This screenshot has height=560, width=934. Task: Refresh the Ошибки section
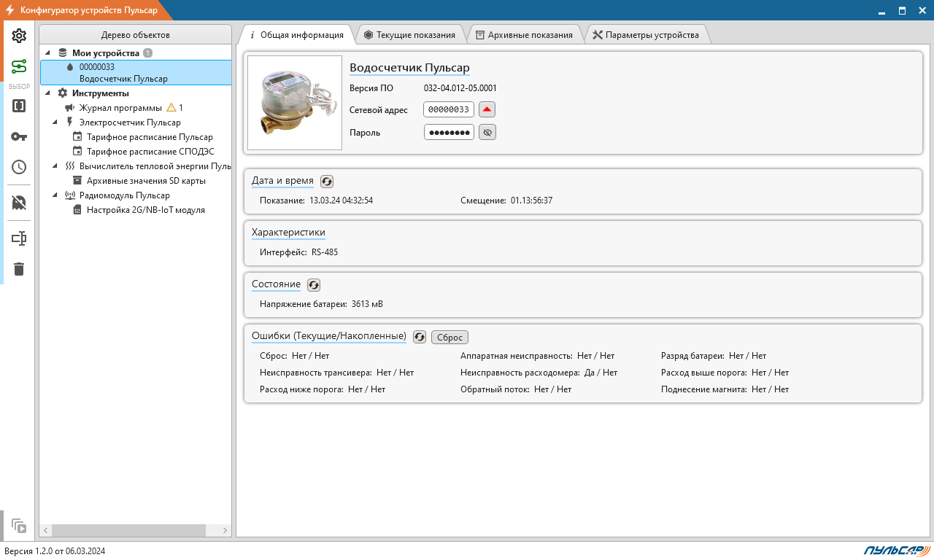[x=420, y=336]
